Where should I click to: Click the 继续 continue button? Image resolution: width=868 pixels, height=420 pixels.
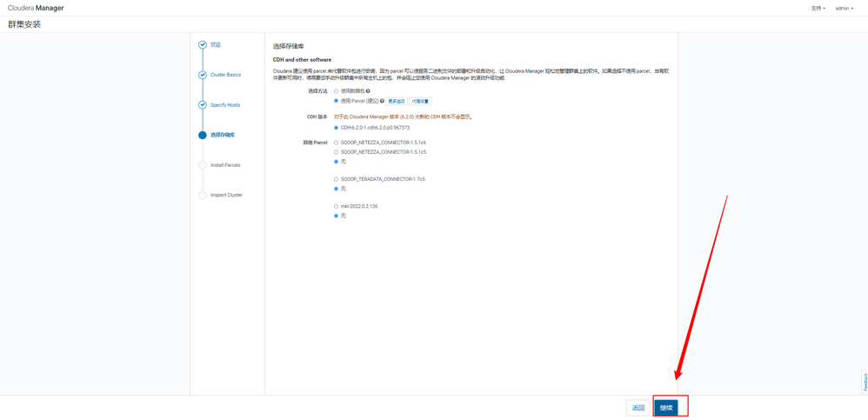pos(666,408)
